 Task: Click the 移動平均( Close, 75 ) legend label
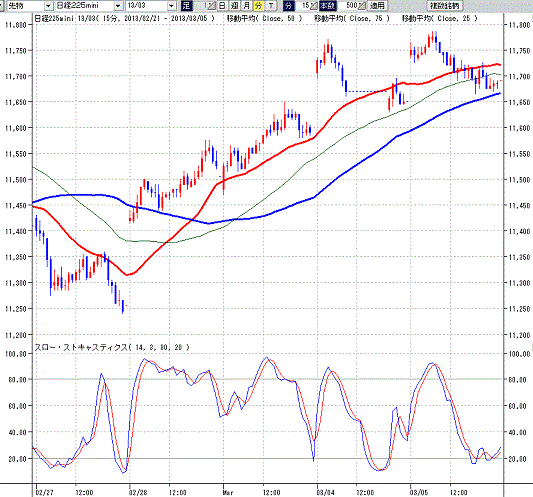[x=352, y=18]
